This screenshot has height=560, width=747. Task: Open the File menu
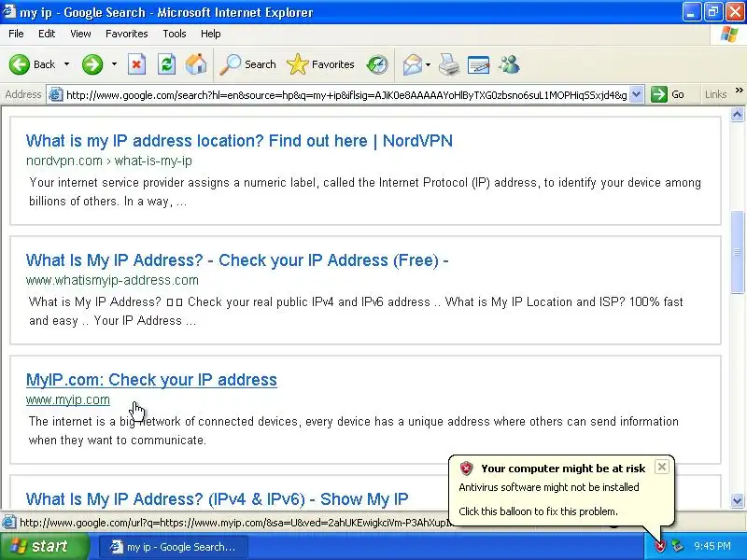[16, 34]
